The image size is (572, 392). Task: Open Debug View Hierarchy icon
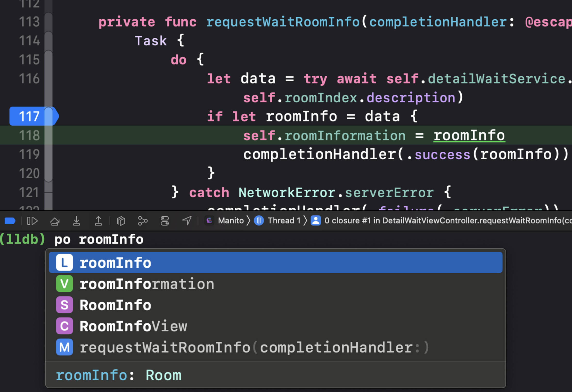pos(121,221)
